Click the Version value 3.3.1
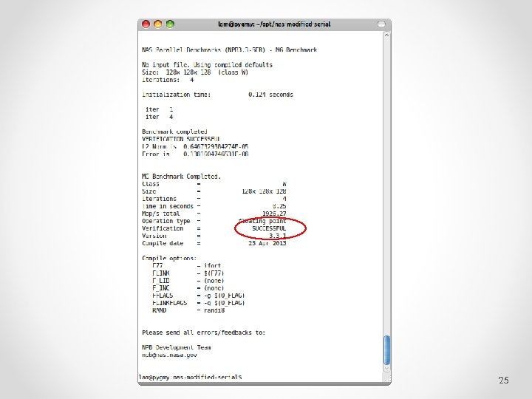 tap(278, 236)
